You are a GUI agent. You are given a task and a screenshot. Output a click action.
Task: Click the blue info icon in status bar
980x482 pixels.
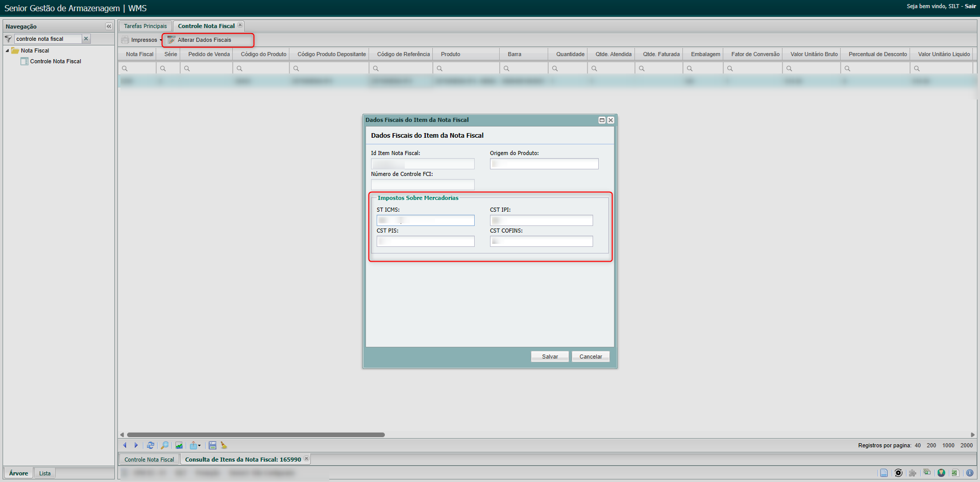969,473
